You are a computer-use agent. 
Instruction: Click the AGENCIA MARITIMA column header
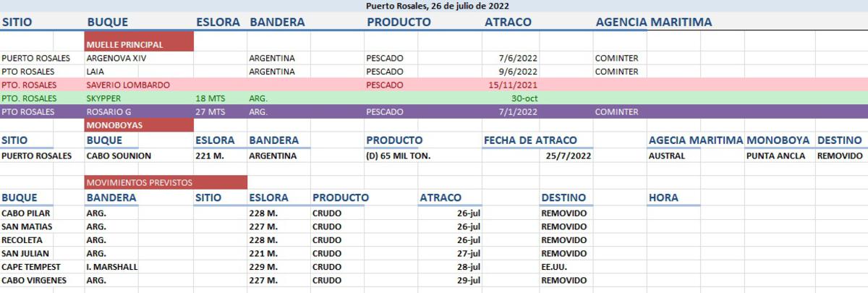coord(653,22)
